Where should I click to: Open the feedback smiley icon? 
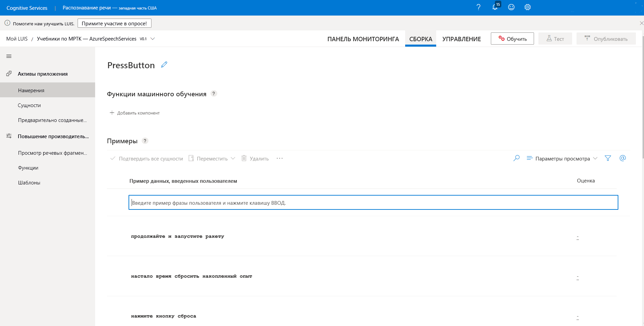click(511, 7)
